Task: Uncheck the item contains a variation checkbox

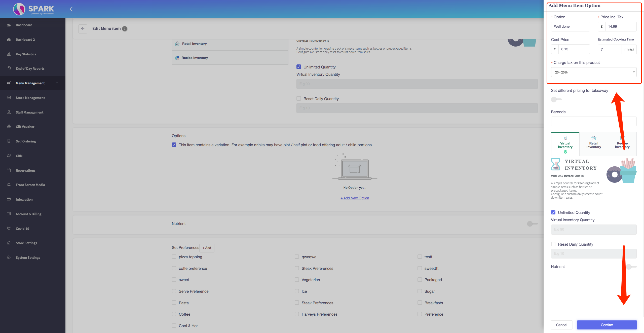Action: pos(174,145)
